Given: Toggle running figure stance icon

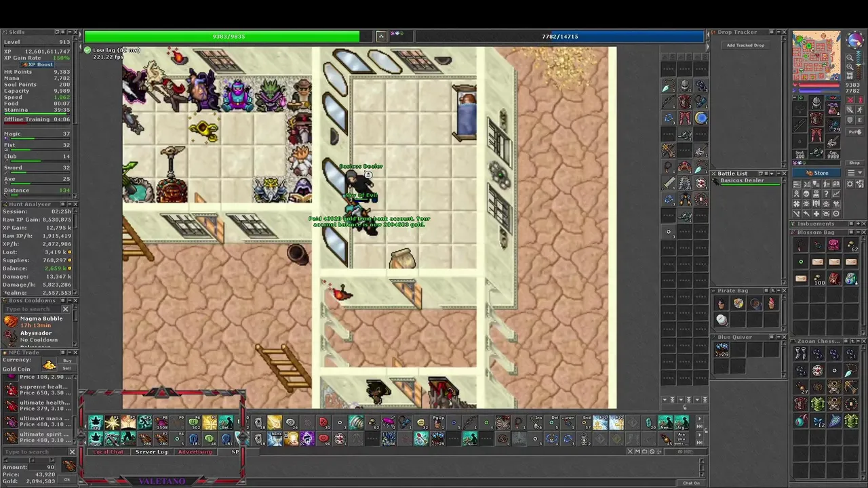Looking at the screenshot, I should pos(860,110).
